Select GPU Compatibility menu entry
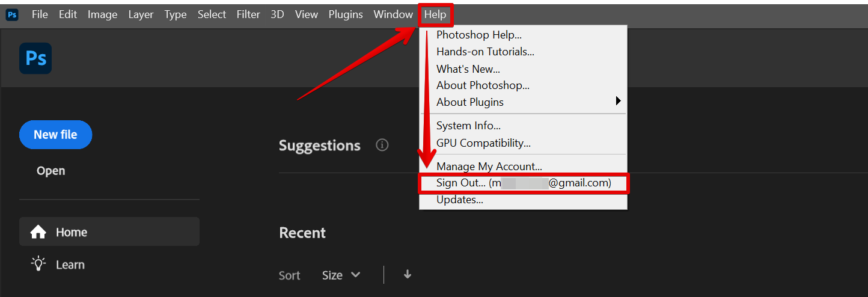868x297 pixels. (483, 143)
